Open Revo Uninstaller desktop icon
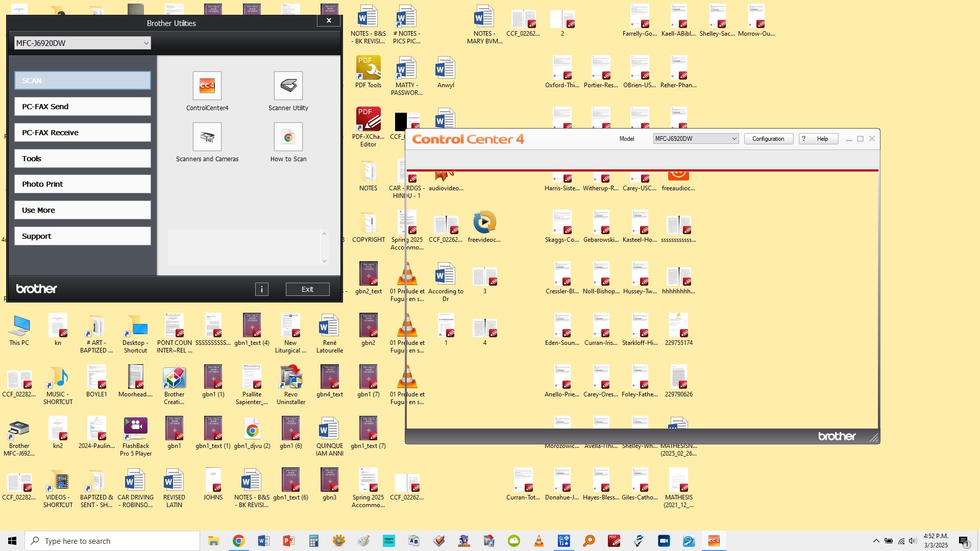The image size is (980, 551). pyautogui.click(x=290, y=378)
